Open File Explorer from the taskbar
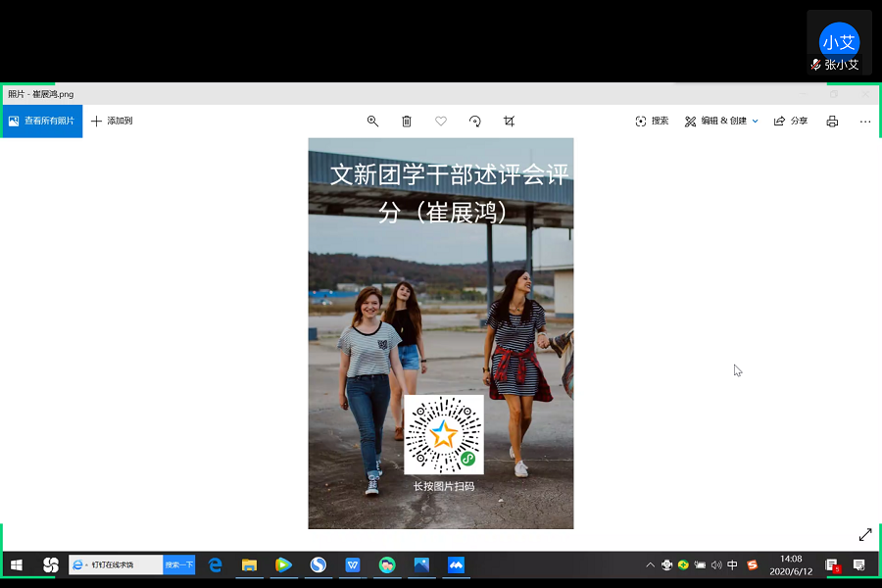Image resolution: width=882 pixels, height=588 pixels. (249, 565)
